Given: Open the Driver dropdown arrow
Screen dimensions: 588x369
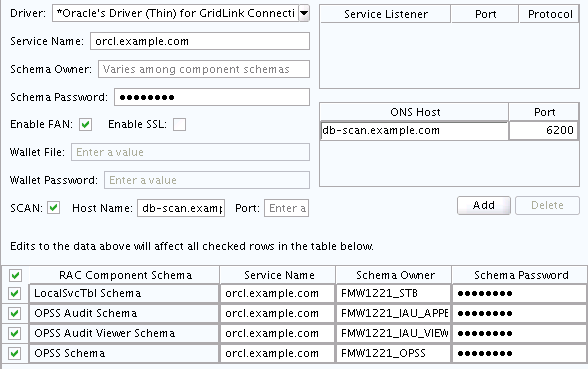Looking at the screenshot, I should click(x=304, y=14).
